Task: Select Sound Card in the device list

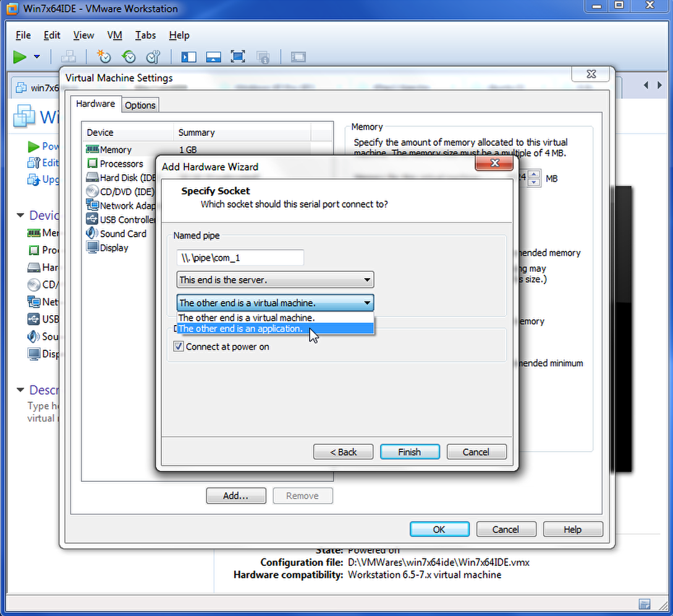Action: (123, 234)
